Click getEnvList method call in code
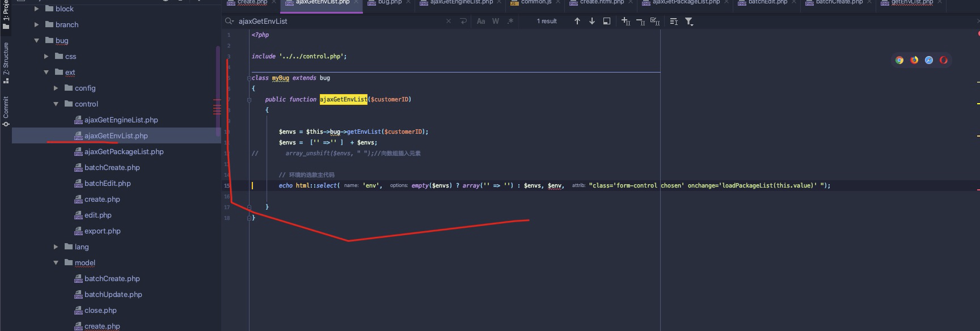 point(364,131)
